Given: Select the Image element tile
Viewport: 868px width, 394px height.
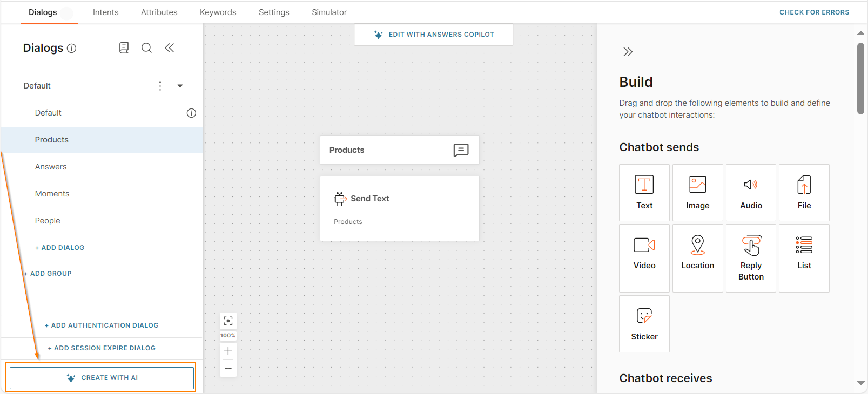Looking at the screenshot, I should 698,193.
